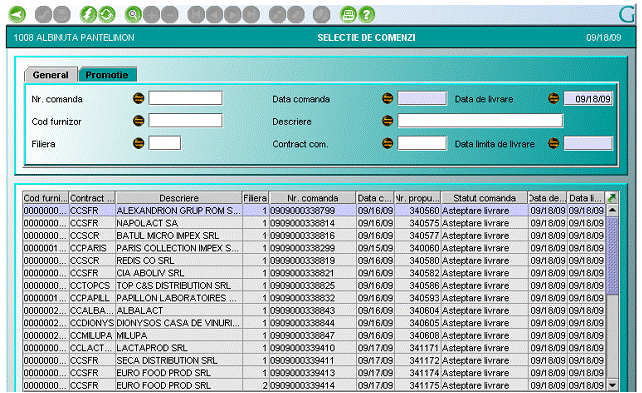Viewport: 642px width, 393px height.
Task: Go to next record navigation icon
Action: point(233,15)
